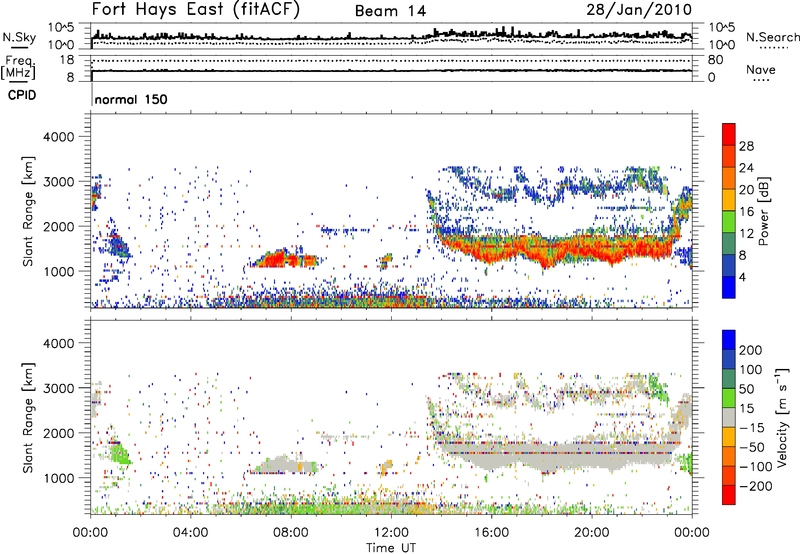Click the "12" label on power colorbar
The width and height of the screenshot is (800, 554).
click(x=746, y=234)
